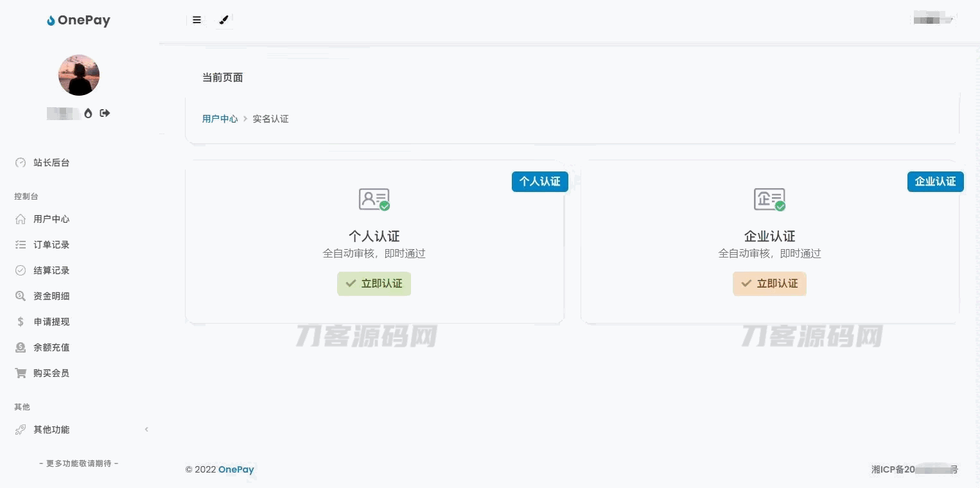
Task: Click the paintbrush theme icon
Action: click(x=223, y=20)
